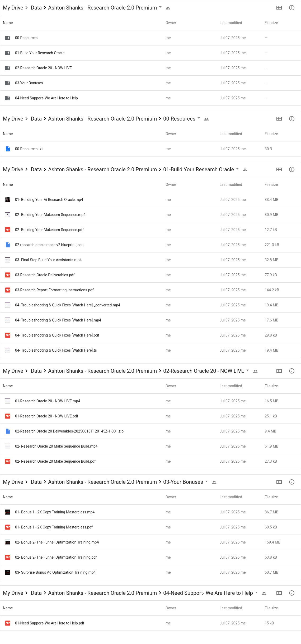This screenshot has height=644, width=301.
Task: Sort by Last modified in 01-Build panel
Action: coord(231,185)
